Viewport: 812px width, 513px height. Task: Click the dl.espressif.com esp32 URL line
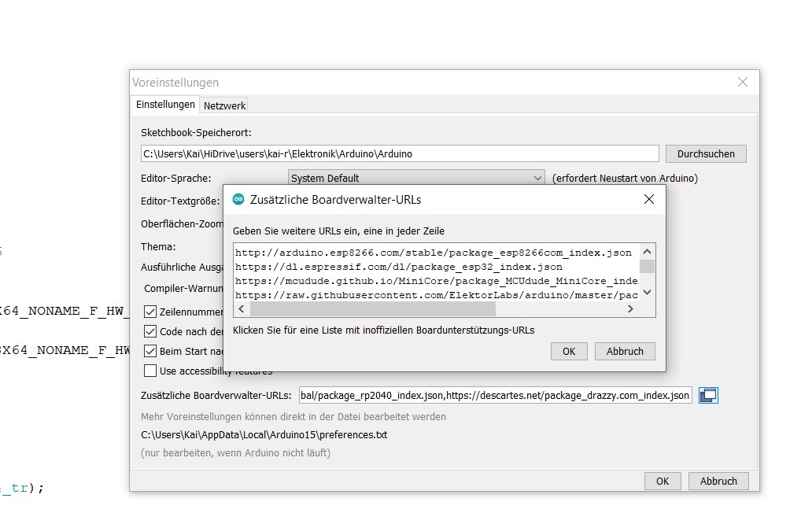click(399, 267)
